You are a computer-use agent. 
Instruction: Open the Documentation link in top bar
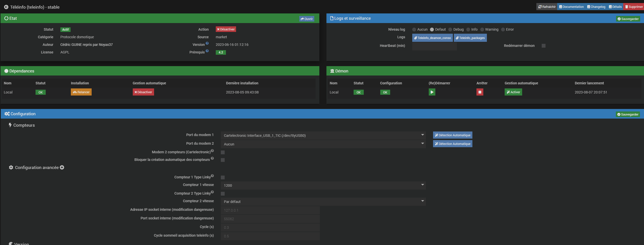coord(571,7)
